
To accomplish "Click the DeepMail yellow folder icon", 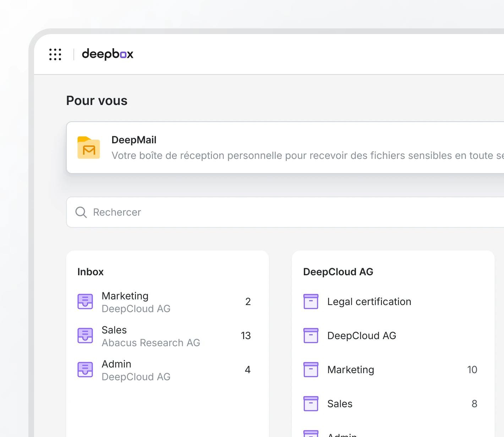I will [89, 148].
